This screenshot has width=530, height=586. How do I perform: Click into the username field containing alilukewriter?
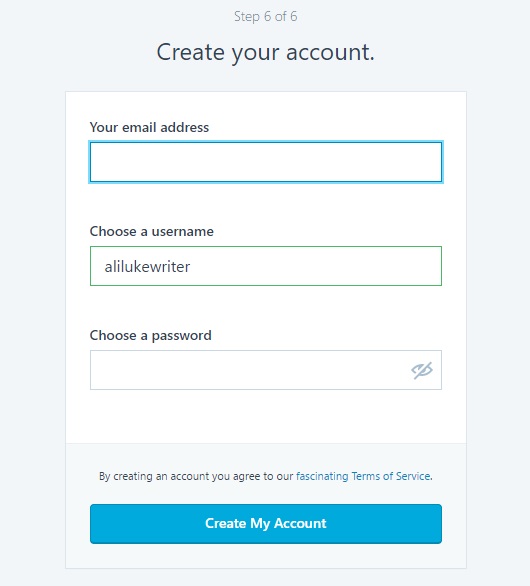pos(266,266)
